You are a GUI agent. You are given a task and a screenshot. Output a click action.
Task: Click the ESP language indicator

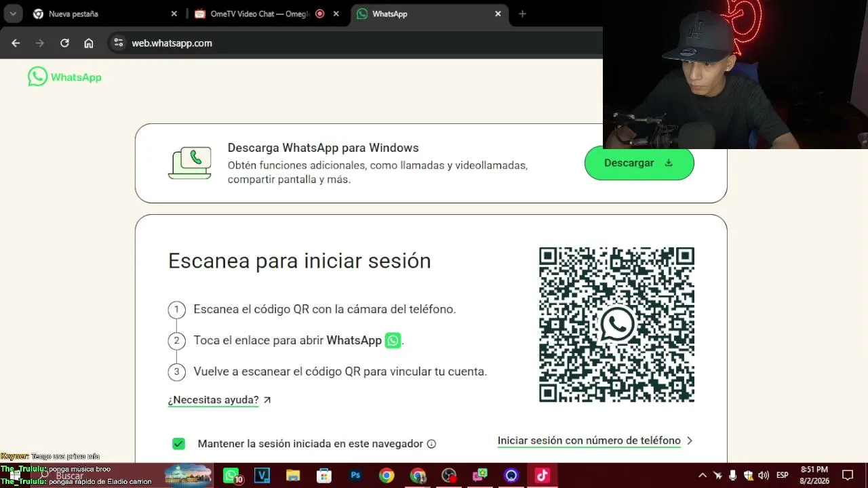(782, 475)
